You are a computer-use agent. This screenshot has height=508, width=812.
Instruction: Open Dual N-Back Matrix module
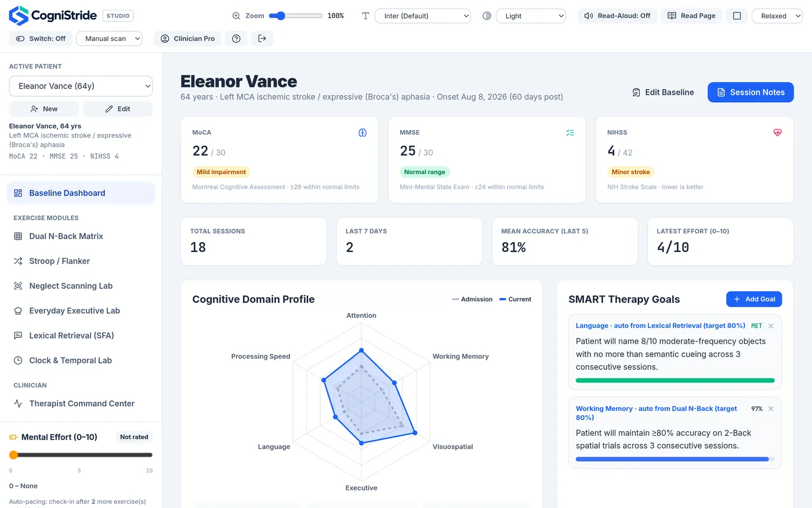[x=81, y=236]
